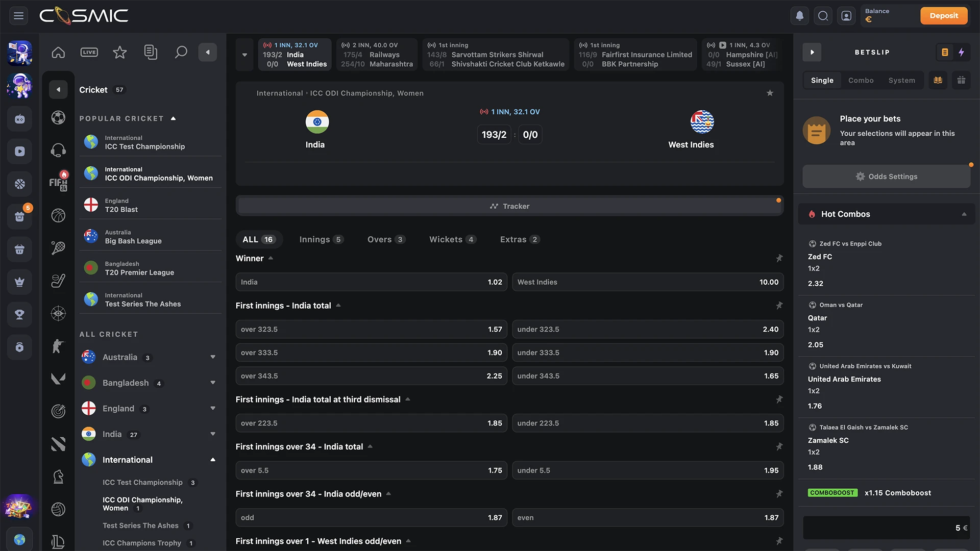
Task: Collapse International cricket leagues
Action: pyautogui.click(x=213, y=460)
